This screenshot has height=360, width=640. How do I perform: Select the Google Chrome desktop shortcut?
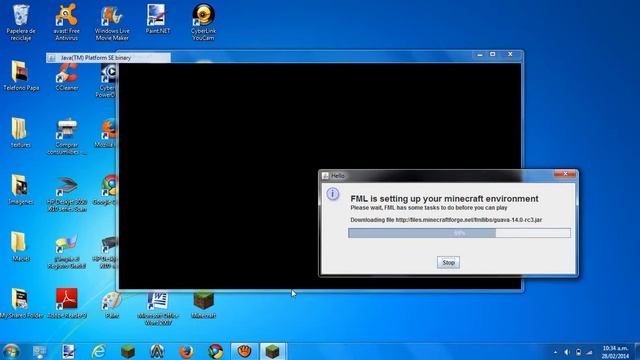coord(106,190)
